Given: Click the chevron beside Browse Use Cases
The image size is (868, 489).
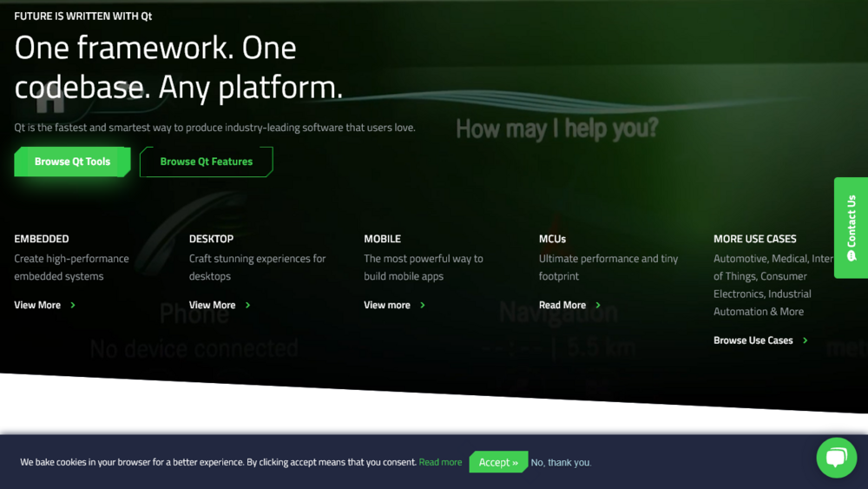Looking at the screenshot, I should coord(805,340).
